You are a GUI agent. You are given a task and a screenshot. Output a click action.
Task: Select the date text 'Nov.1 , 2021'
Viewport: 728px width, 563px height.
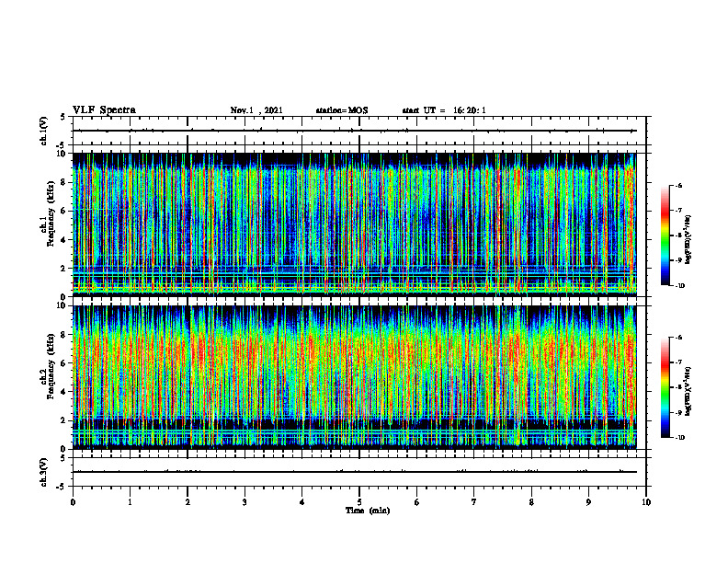click(256, 110)
